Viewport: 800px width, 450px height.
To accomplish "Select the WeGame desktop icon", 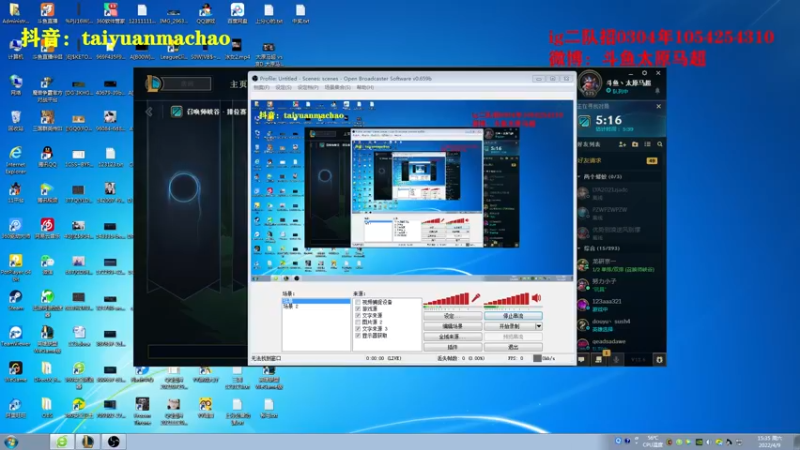I will pos(15,371).
